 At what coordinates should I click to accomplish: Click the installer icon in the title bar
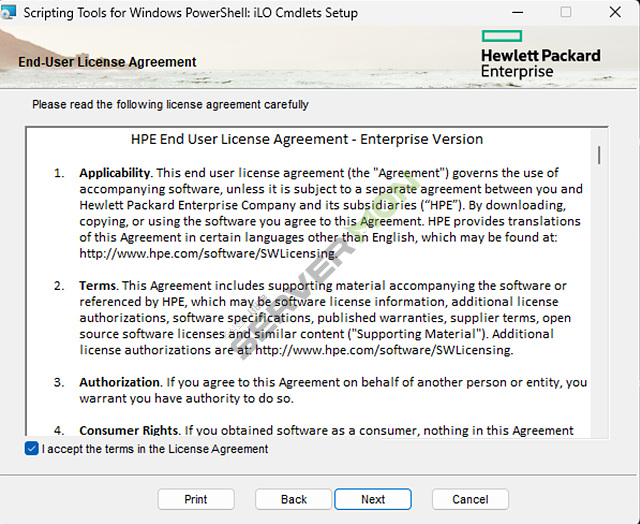(x=8, y=12)
